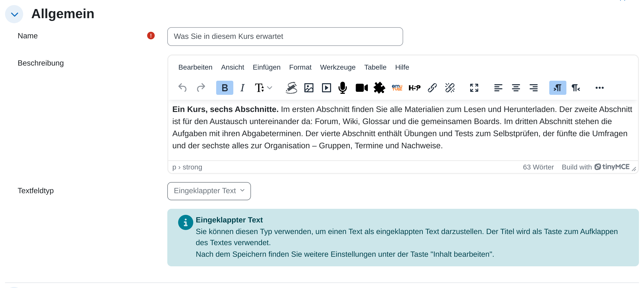
Task: Open Textfeldtyp dropdown Eingeklappter Text
Action: point(209,191)
